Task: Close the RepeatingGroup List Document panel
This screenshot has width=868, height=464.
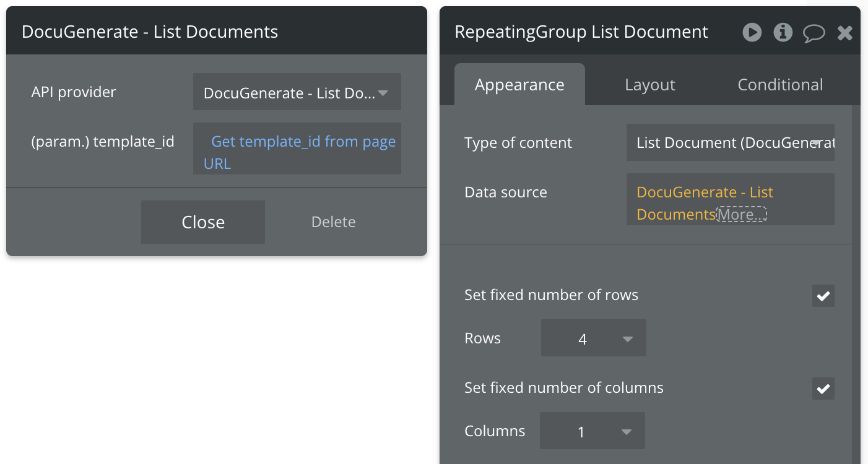Action: (845, 33)
